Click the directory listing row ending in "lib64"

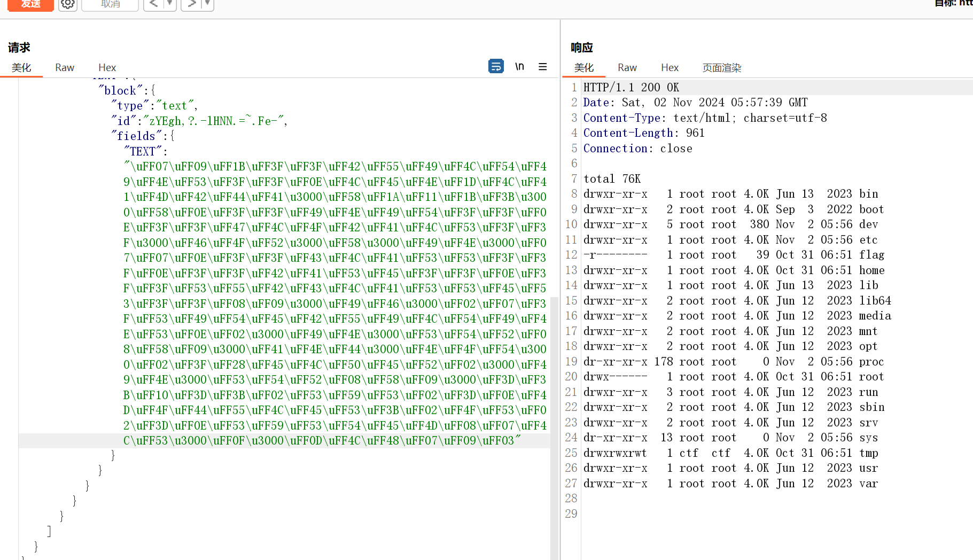(x=737, y=300)
